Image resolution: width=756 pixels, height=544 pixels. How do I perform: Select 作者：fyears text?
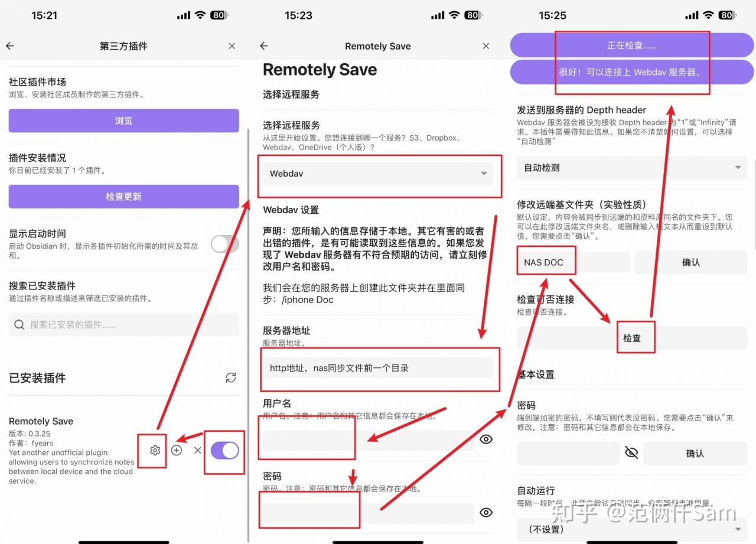point(31,443)
